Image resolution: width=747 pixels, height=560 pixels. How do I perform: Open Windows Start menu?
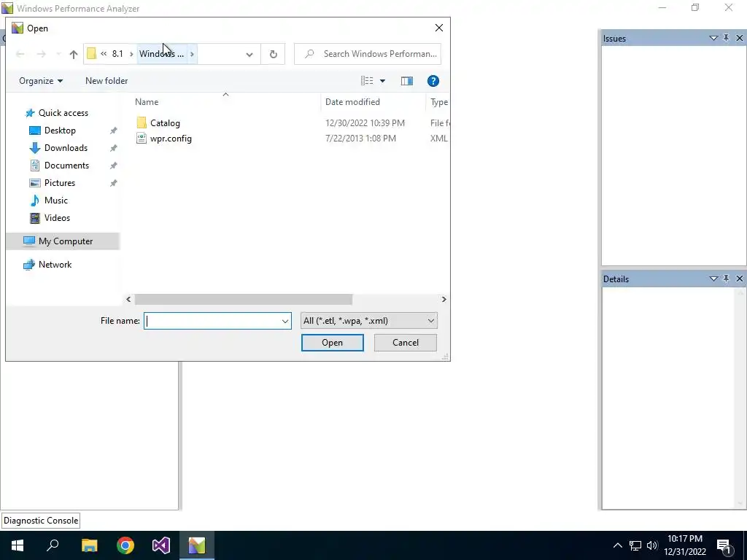(x=18, y=545)
